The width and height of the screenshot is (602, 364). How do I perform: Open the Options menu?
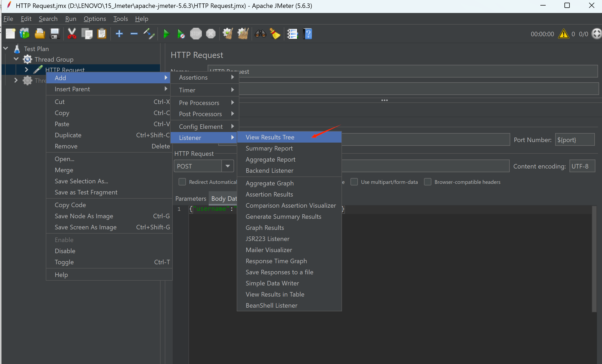click(95, 19)
